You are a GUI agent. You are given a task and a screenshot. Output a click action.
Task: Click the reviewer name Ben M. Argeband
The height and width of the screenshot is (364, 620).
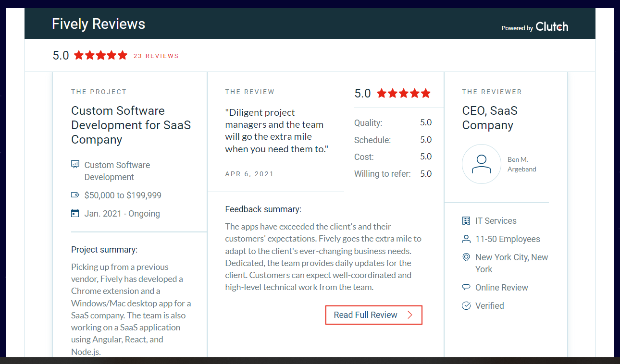pyautogui.click(x=522, y=164)
